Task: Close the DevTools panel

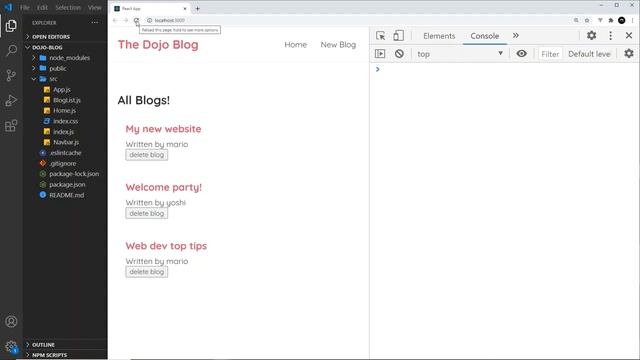Action: [x=629, y=36]
